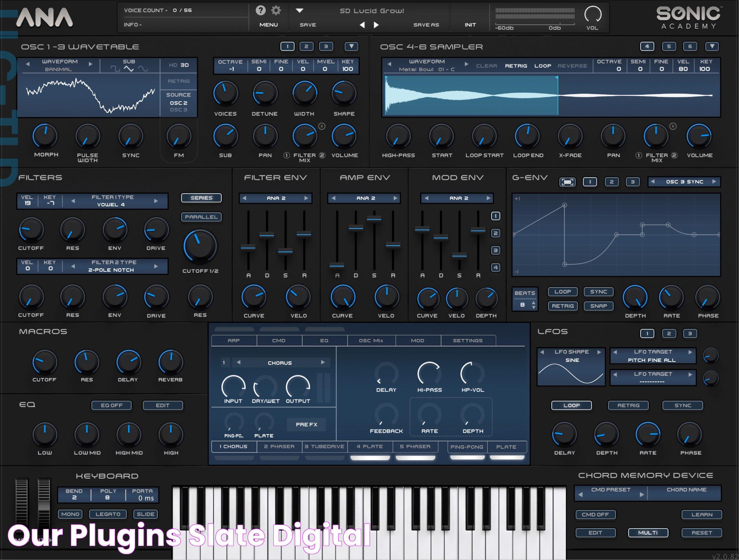Switch to CMD tab

279,340
